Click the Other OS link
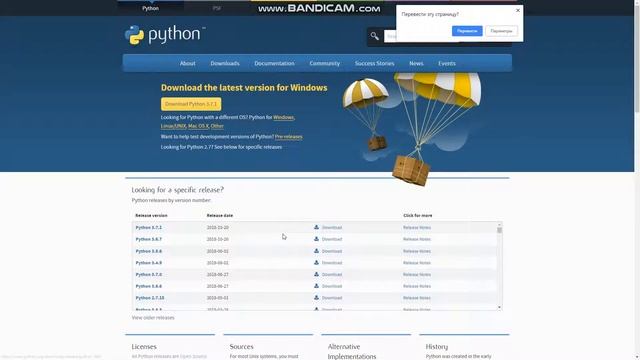Screen dimensions: 640x360 (217, 126)
